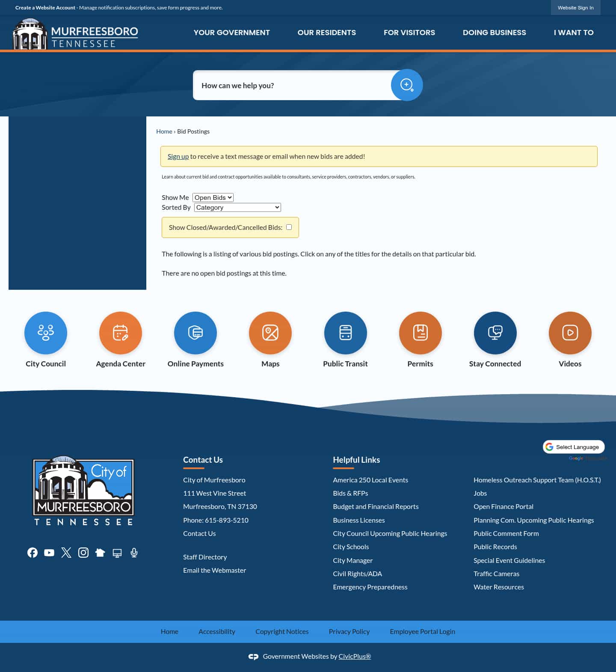This screenshot has height=672, width=616.
Task: Click Contact Us link under address
Action: tap(199, 534)
